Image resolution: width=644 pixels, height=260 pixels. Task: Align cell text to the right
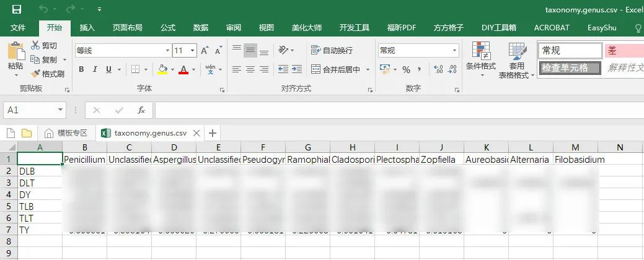264,69
